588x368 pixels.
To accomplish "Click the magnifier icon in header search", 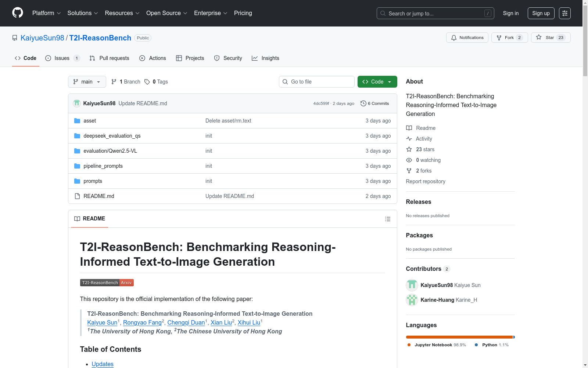I will click(x=383, y=13).
